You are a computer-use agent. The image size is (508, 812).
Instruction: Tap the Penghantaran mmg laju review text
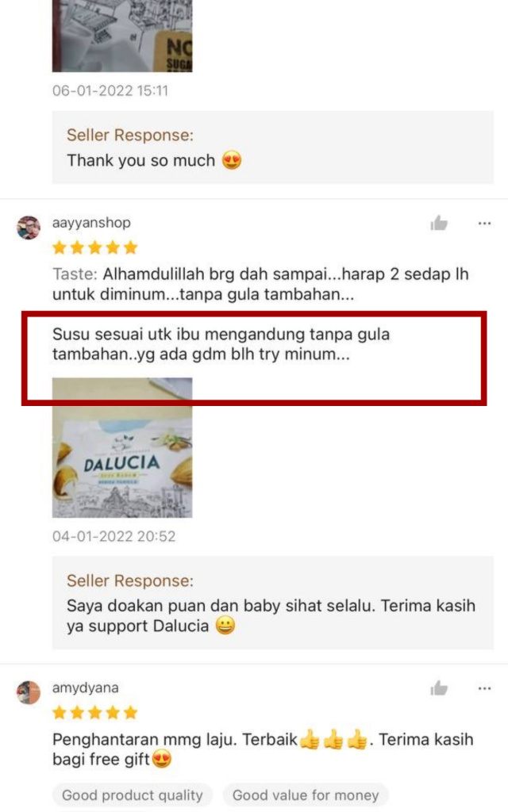click(263, 749)
